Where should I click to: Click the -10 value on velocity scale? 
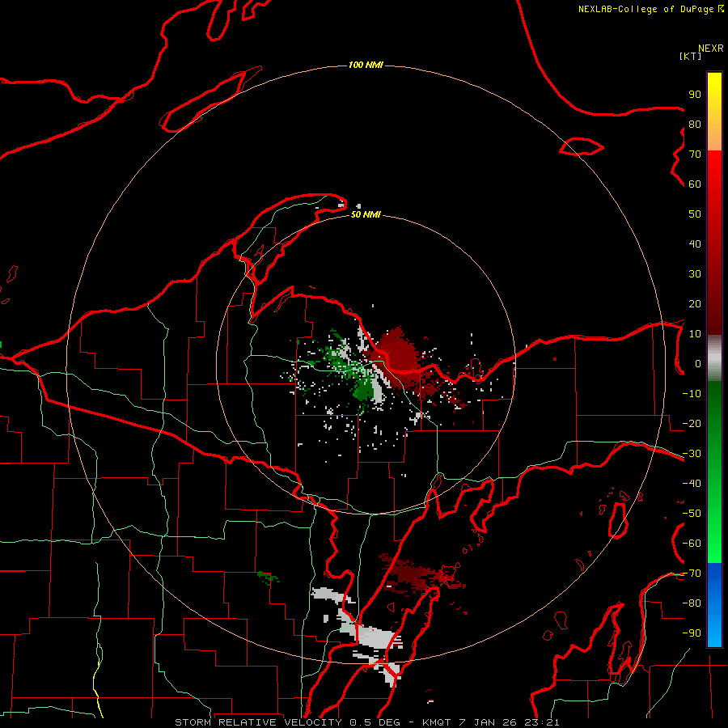pos(692,394)
